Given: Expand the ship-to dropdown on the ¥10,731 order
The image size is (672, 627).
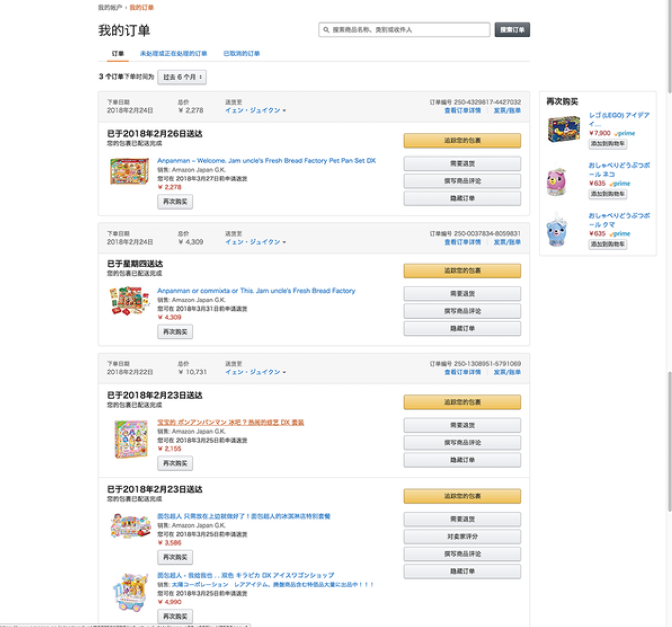Looking at the screenshot, I should [256, 372].
